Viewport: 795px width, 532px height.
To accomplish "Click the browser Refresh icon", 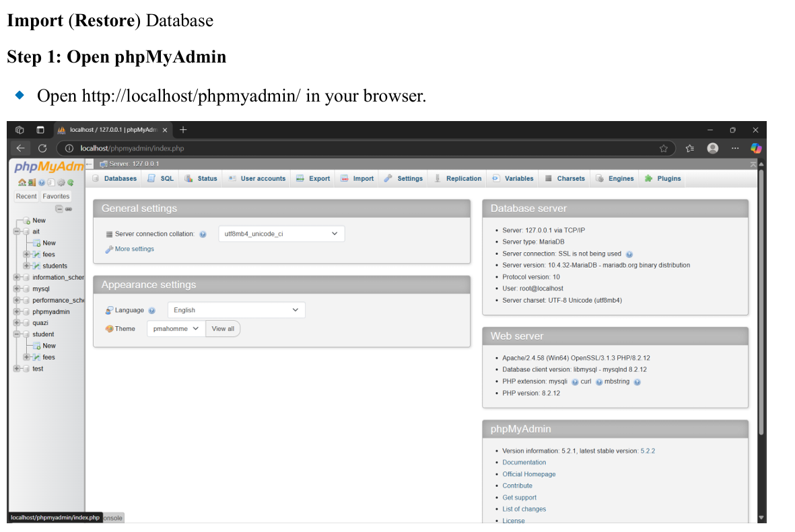I will tap(42, 148).
